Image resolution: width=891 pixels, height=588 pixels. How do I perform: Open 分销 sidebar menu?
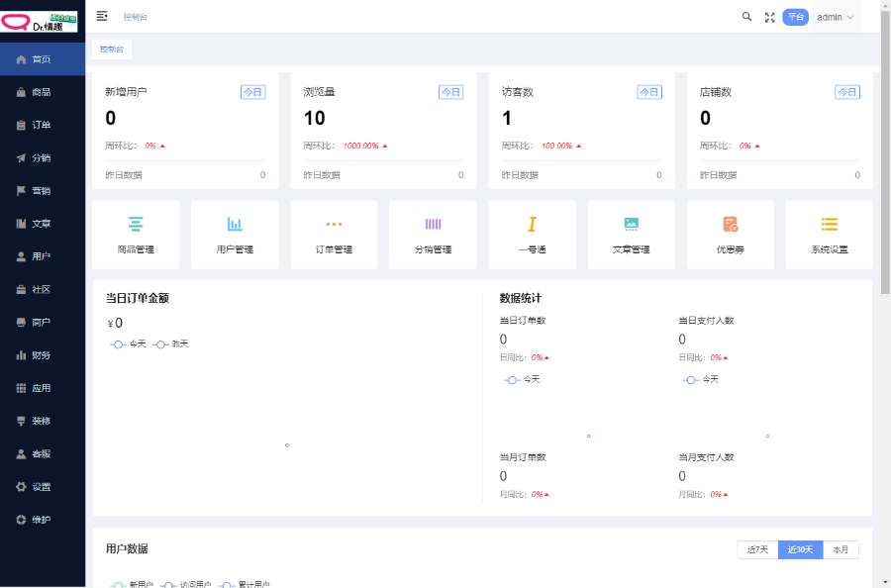click(x=43, y=158)
